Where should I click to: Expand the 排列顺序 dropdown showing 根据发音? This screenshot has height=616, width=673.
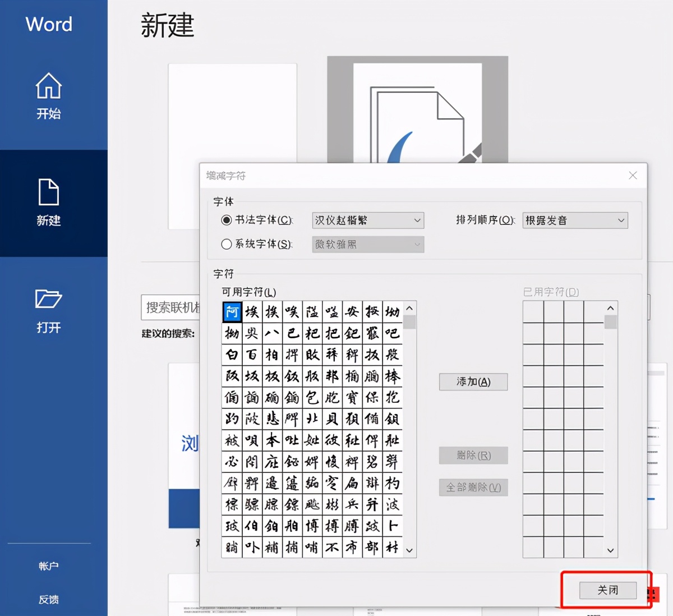(x=575, y=220)
